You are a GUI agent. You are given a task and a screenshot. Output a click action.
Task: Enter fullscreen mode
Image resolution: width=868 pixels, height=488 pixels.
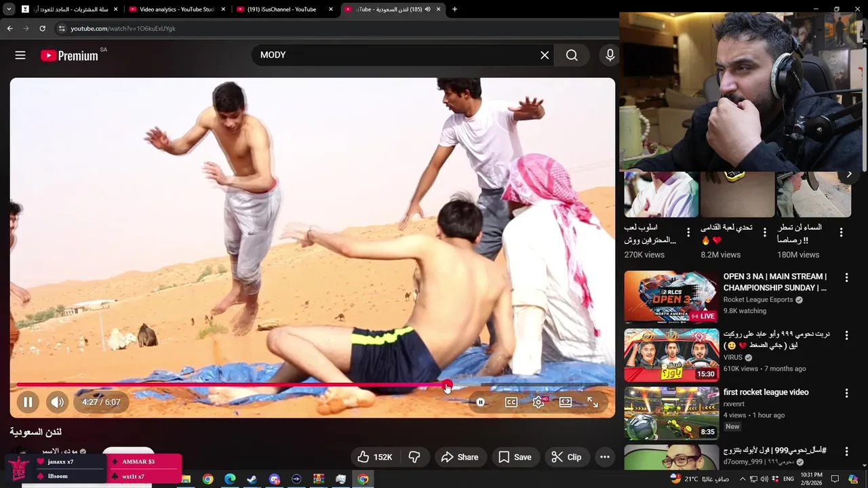pyautogui.click(x=593, y=402)
